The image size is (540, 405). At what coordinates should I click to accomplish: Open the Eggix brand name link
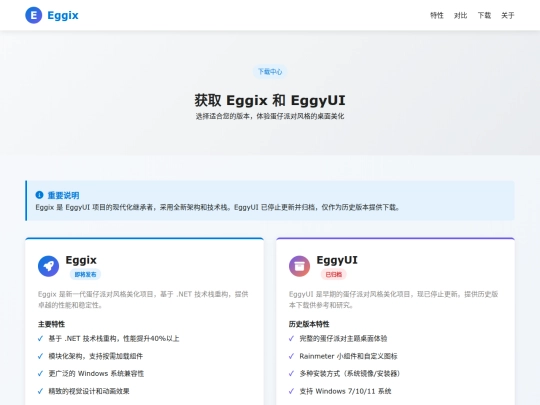point(63,15)
